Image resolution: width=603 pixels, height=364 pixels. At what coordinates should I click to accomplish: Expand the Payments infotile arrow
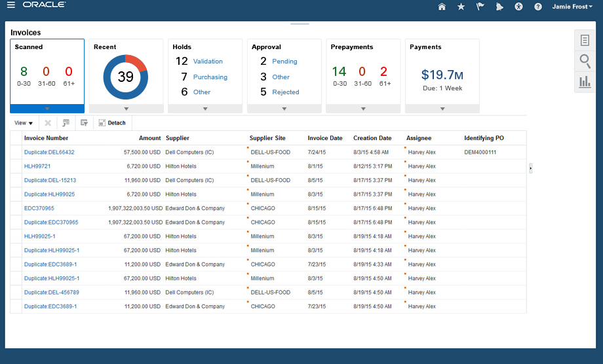[x=442, y=109]
